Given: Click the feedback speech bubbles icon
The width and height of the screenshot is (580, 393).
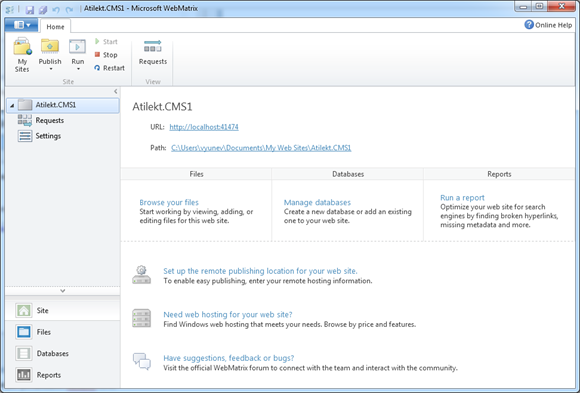Looking at the screenshot, I should (x=142, y=362).
